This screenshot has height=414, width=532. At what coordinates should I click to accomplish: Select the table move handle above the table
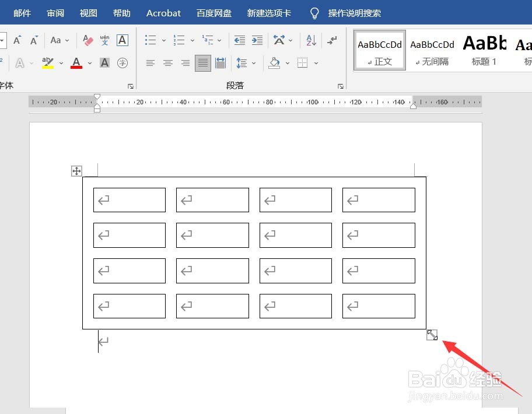tap(76, 171)
